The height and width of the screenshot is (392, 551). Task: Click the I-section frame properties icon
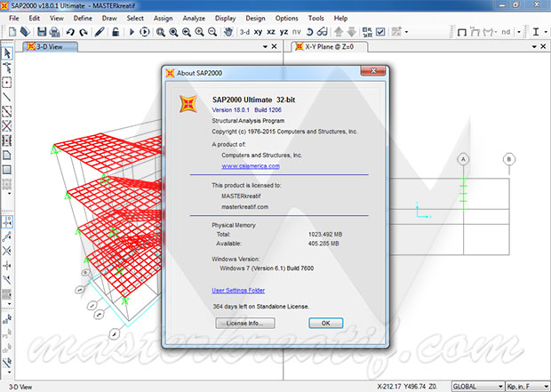click(x=536, y=32)
